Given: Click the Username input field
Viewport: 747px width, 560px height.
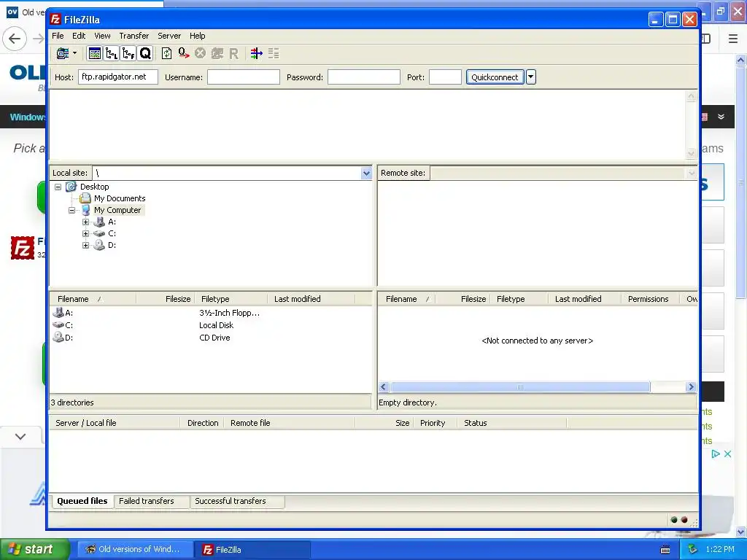Looking at the screenshot, I should tap(244, 77).
